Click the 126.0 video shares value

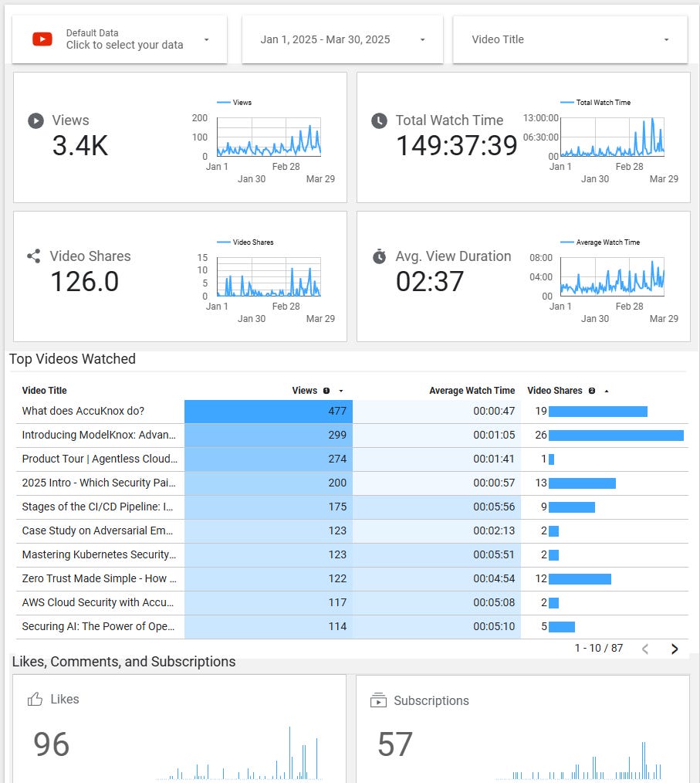click(85, 282)
